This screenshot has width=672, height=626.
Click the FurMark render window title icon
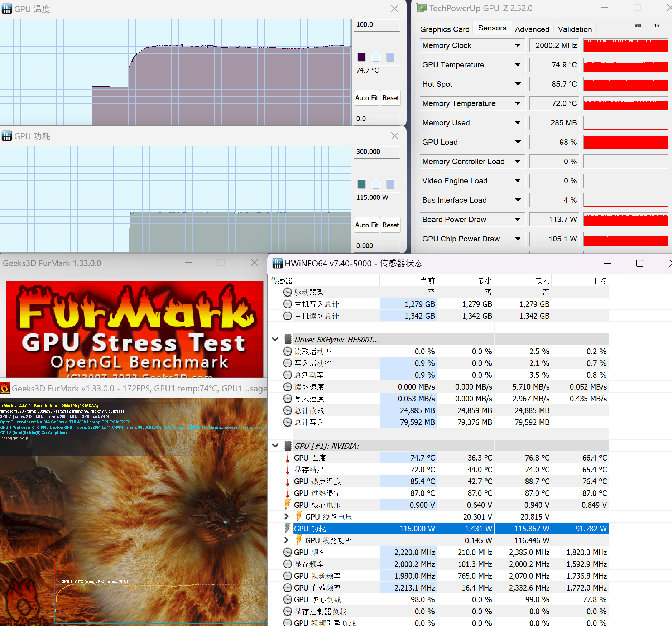coord(5,388)
